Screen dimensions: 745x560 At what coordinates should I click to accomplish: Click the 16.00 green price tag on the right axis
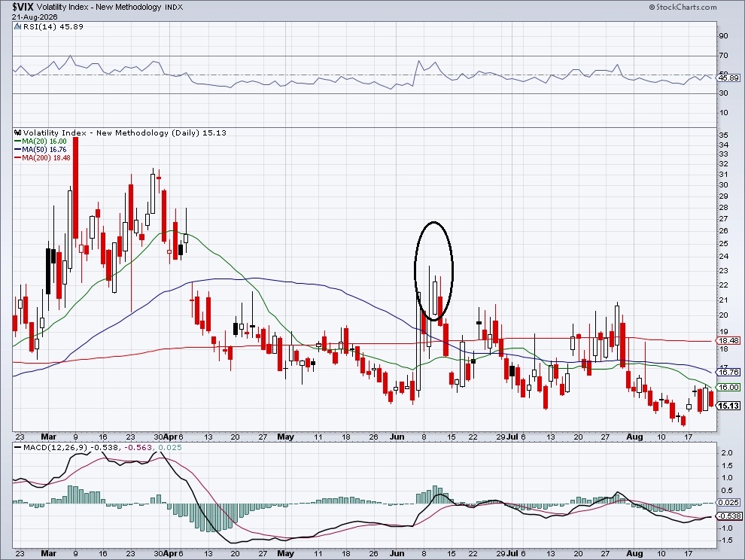(728, 388)
